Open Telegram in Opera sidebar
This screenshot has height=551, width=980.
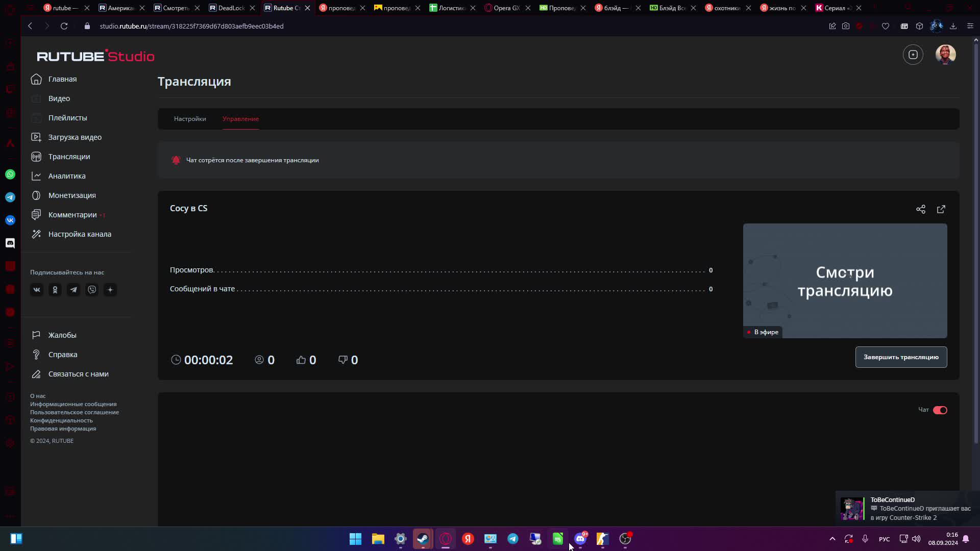[x=10, y=197]
